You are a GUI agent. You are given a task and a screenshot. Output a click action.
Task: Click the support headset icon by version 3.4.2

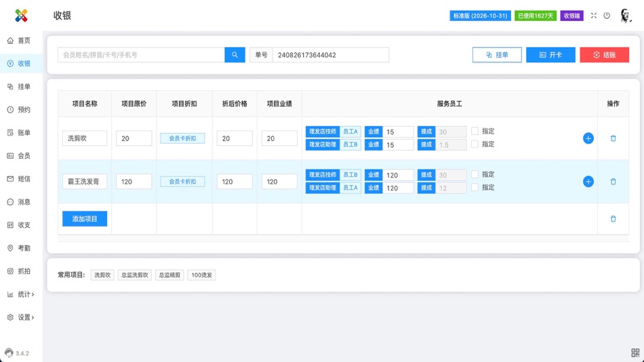(x=9, y=353)
